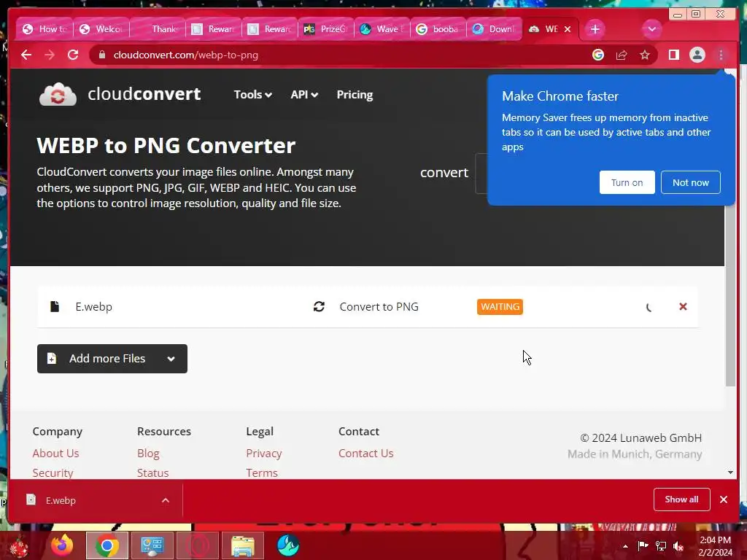Screen dimensions: 747x560
Task: Click the cloudconvert cloud logo
Action: tap(58, 94)
